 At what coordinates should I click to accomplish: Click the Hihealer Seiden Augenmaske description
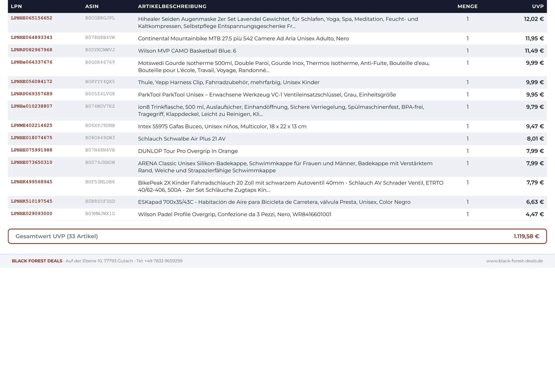pos(278,23)
